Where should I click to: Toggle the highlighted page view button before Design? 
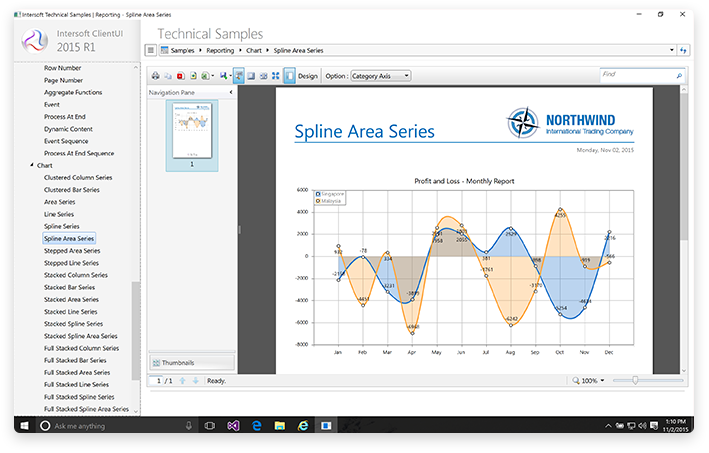coord(289,76)
